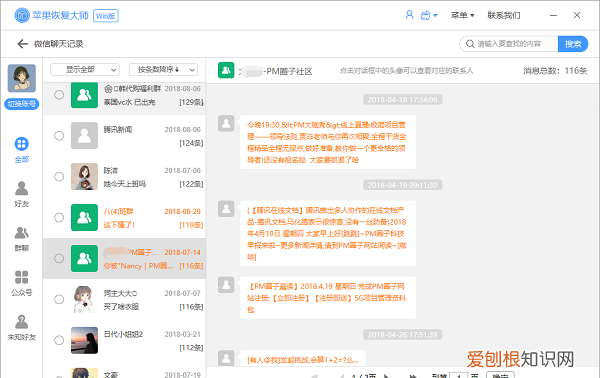The height and width of the screenshot is (378, 600).
Task: Select radio for 日代小姐姐2 chat
Action: pyautogui.click(x=59, y=340)
